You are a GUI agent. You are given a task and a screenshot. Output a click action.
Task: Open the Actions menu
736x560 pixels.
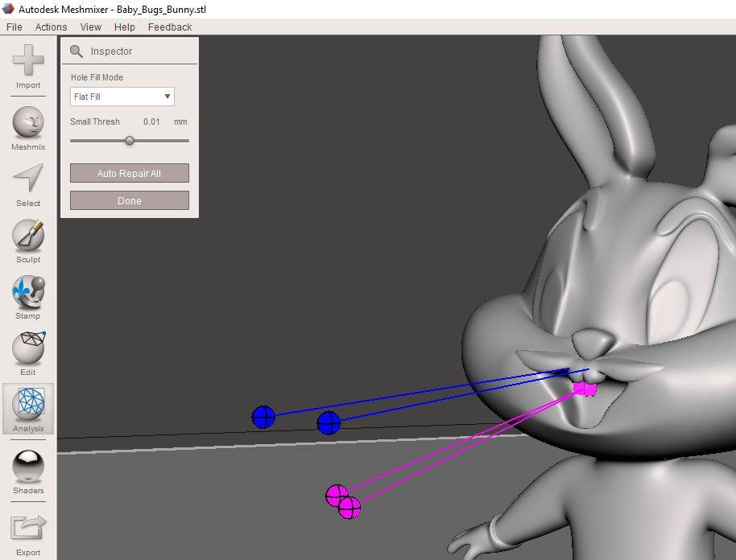pos(52,27)
